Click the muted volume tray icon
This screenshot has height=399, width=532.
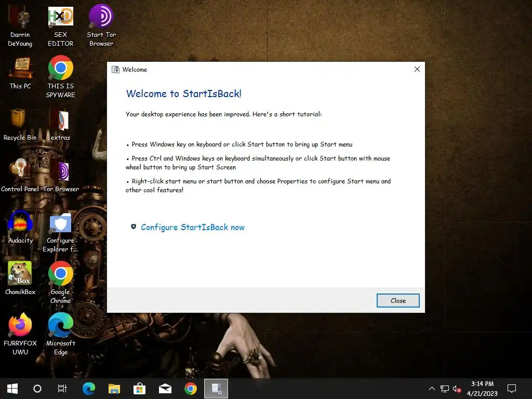click(x=457, y=389)
